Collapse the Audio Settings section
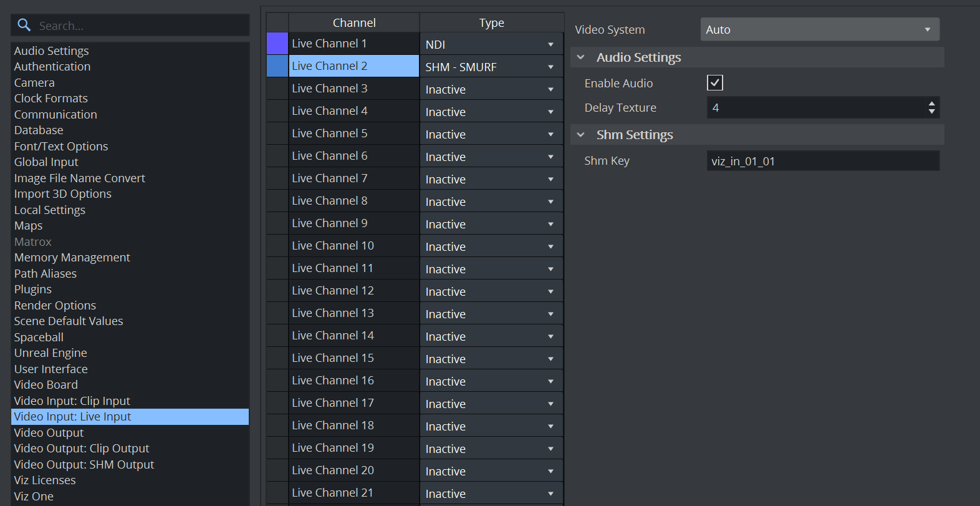 (581, 57)
